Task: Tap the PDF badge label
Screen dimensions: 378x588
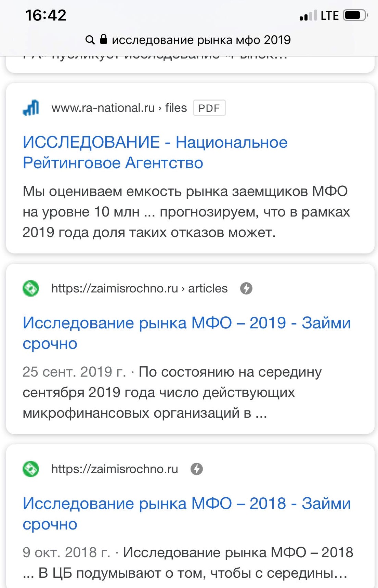Action: pos(209,108)
